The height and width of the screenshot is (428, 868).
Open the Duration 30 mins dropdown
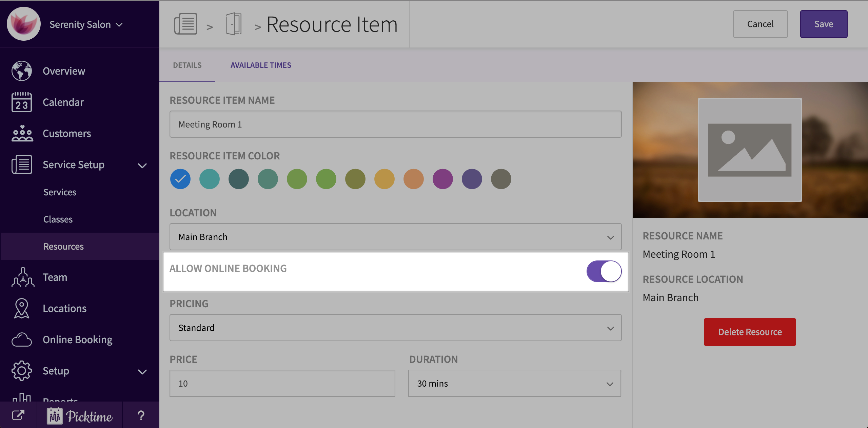tap(514, 383)
